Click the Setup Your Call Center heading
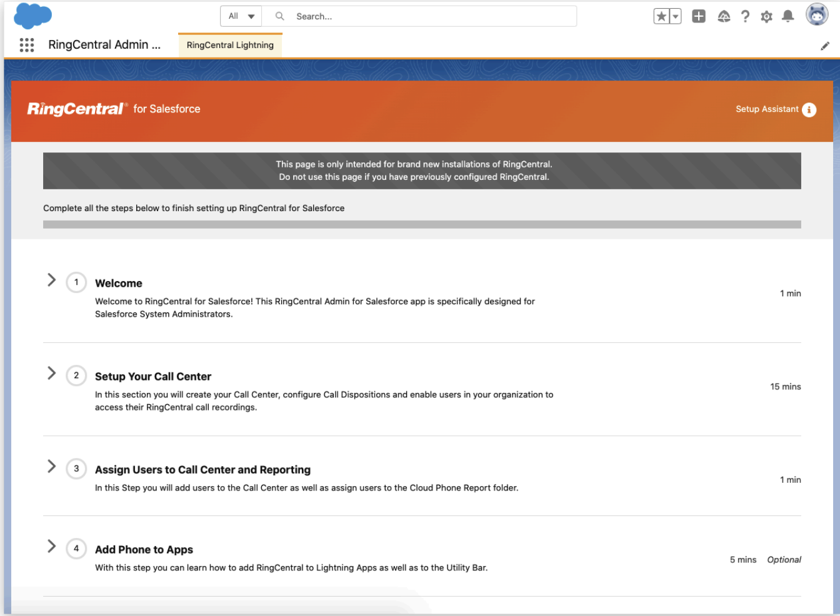Image resolution: width=840 pixels, height=616 pixels. click(x=153, y=376)
